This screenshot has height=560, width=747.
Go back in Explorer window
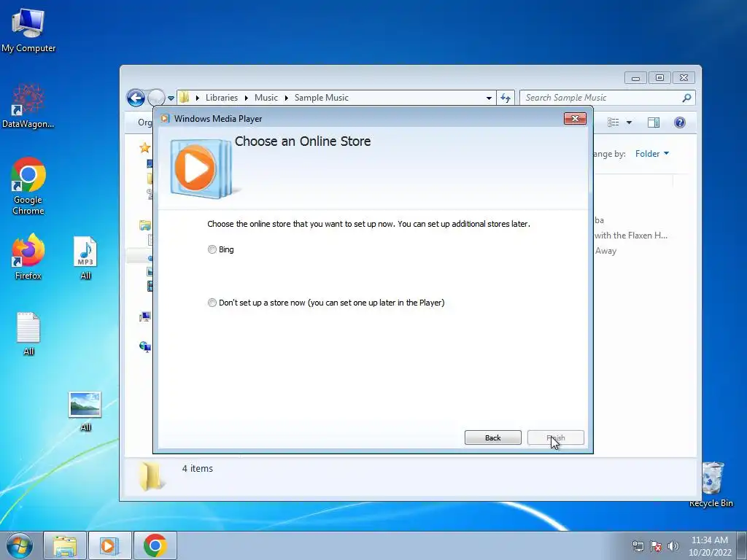click(x=136, y=98)
